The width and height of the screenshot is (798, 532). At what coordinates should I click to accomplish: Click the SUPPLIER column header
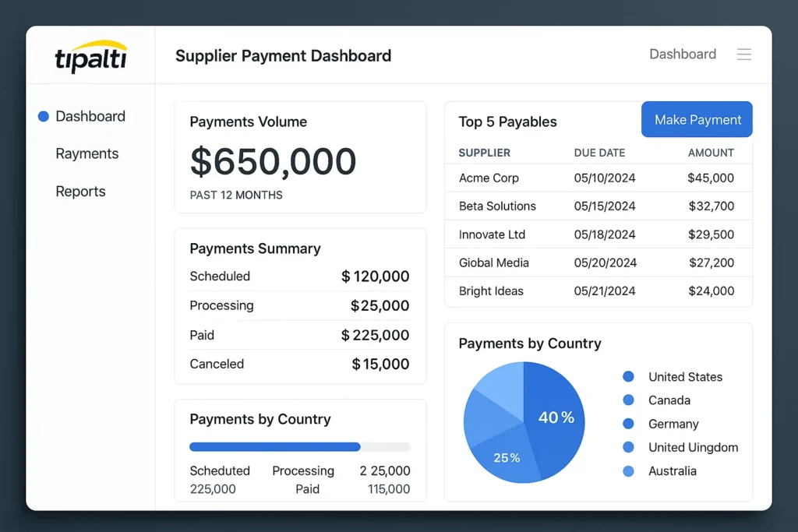point(484,153)
